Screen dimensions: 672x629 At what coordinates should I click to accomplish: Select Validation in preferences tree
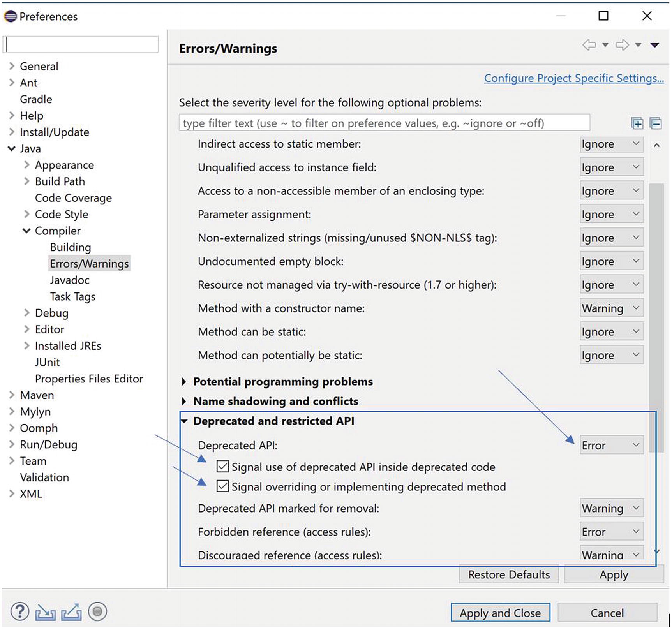[44, 477]
